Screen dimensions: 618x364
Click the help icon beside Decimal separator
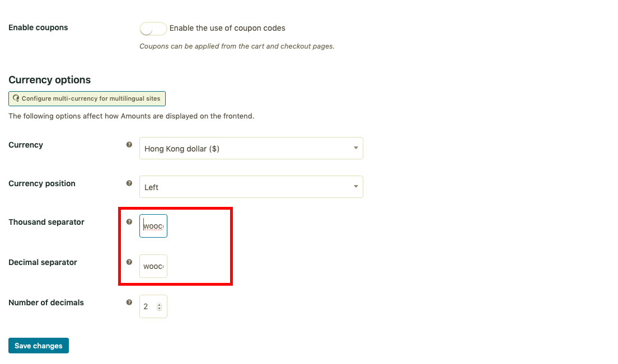[129, 262]
